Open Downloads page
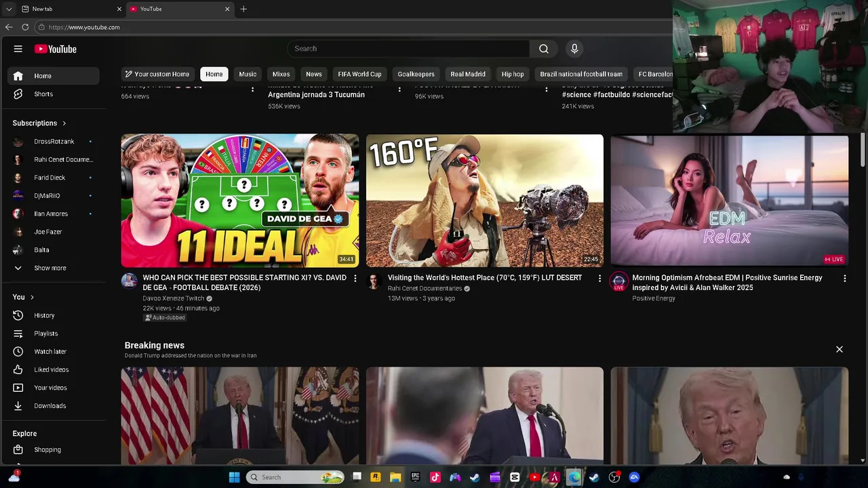The width and height of the screenshot is (868, 488). tap(54, 406)
